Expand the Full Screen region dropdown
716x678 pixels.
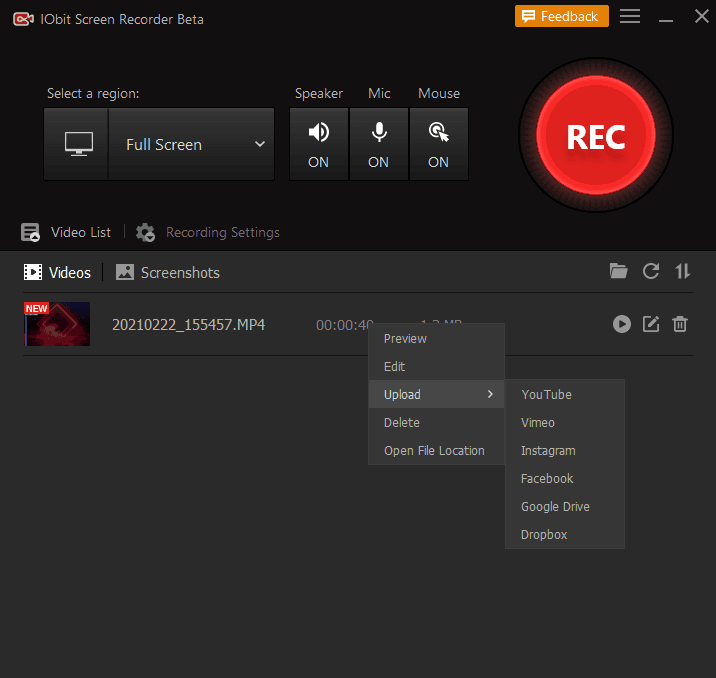pyautogui.click(x=191, y=144)
